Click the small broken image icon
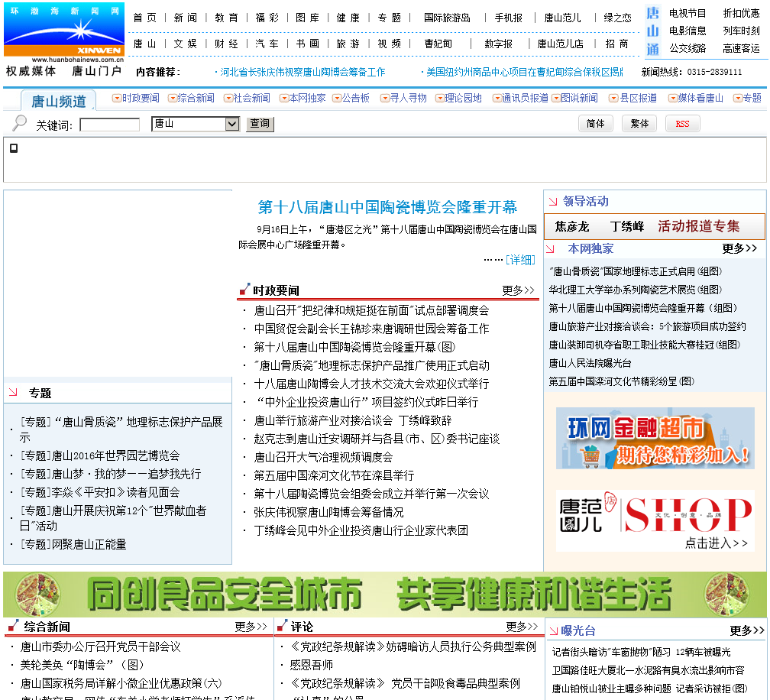Screen dimensions: 770x700 coord(14,147)
